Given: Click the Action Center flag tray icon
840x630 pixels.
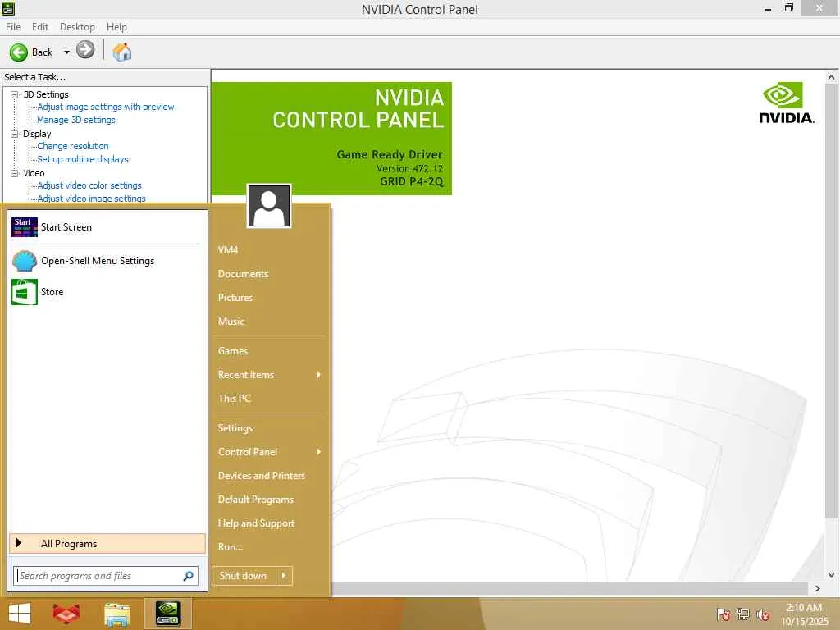Looking at the screenshot, I should [x=724, y=614].
